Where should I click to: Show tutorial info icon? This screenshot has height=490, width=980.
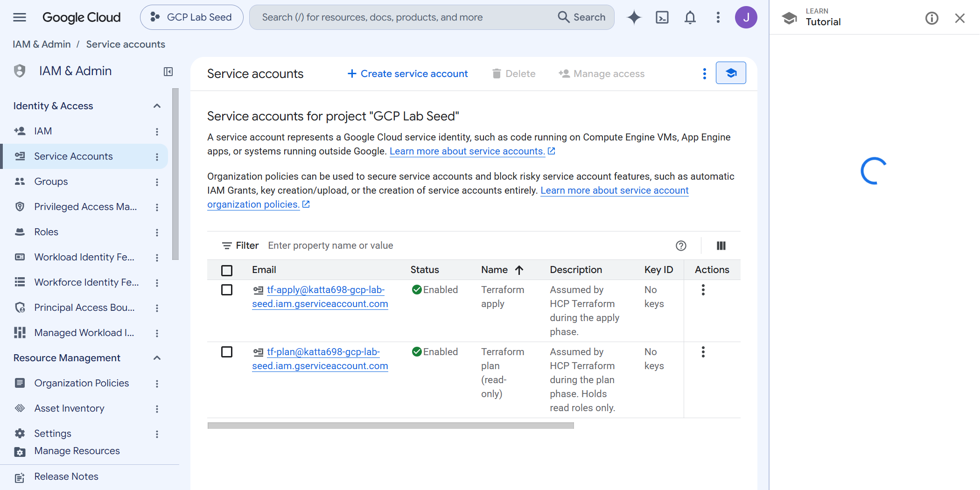tap(931, 18)
